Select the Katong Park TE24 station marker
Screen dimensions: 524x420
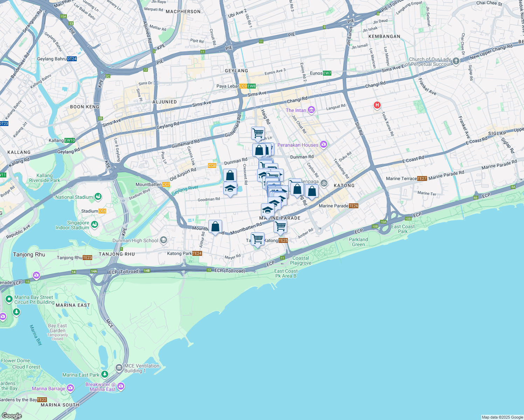click(198, 253)
